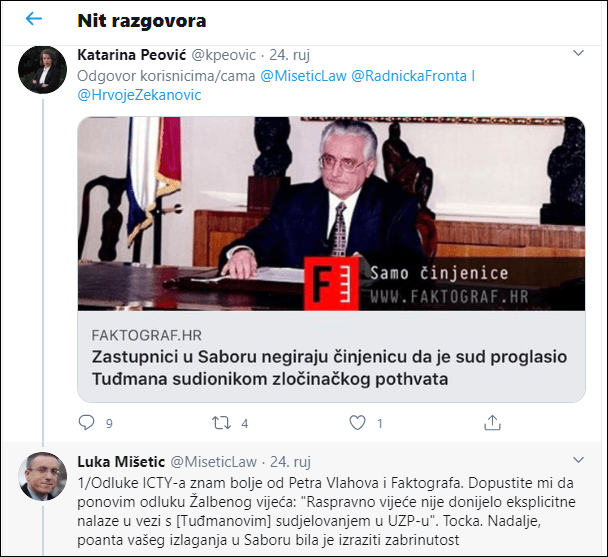Reply to Katarina Peović's tweet
608x557 pixels.
point(86,423)
